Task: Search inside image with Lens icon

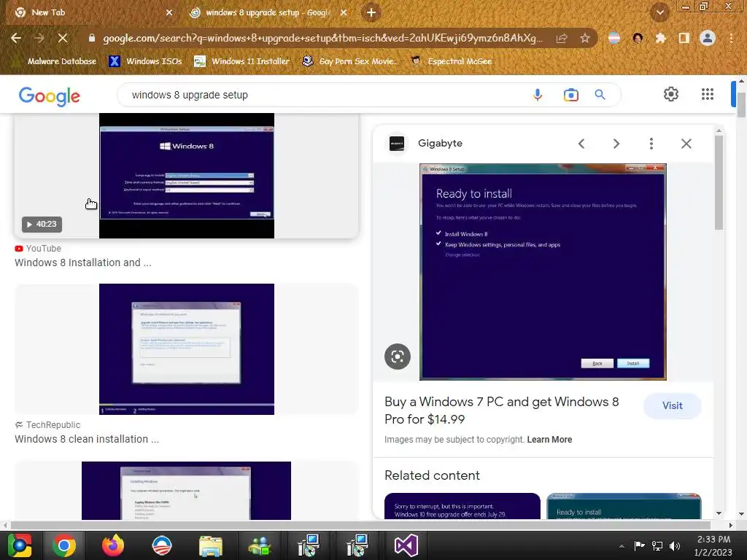Action: coord(398,356)
